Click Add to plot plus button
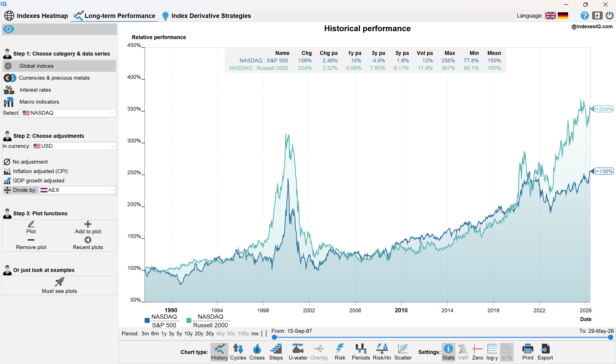The height and width of the screenshot is (364, 616). (88, 228)
